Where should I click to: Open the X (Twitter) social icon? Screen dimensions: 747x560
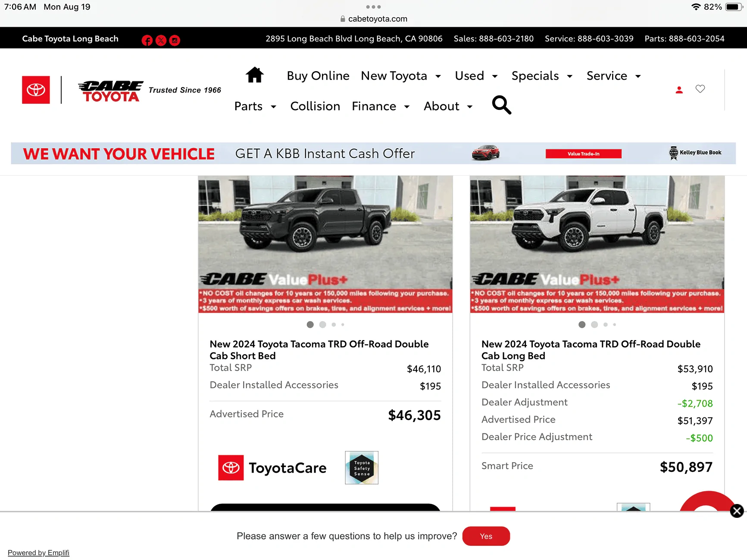click(161, 40)
